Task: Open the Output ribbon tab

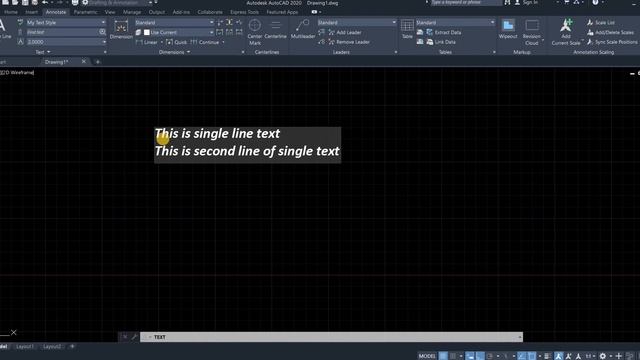Action: (x=157, y=12)
